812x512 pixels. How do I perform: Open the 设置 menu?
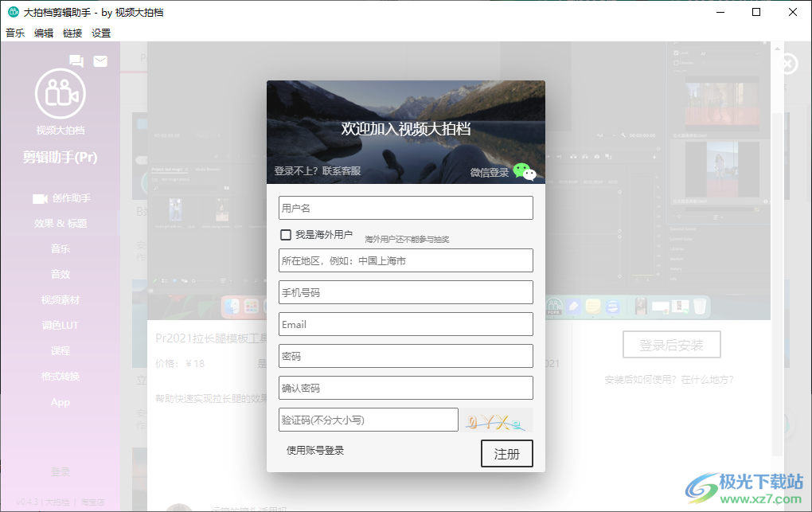coord(101,33)
